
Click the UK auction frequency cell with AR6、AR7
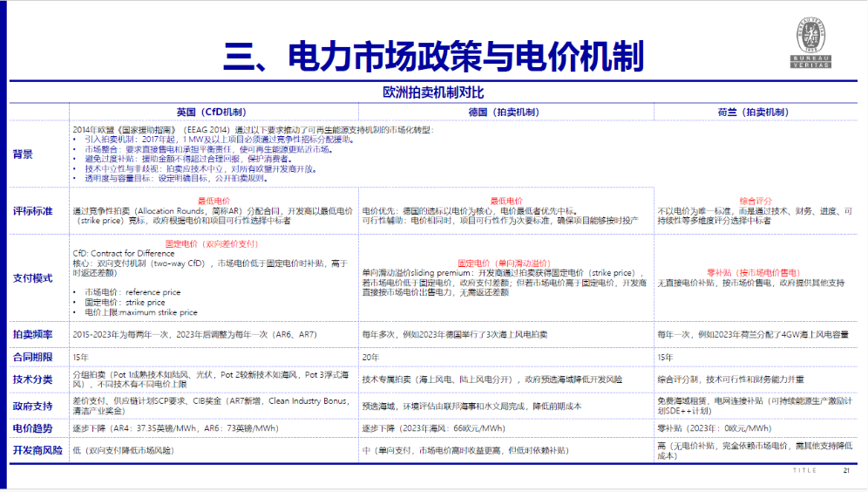(x=195, y=335)
